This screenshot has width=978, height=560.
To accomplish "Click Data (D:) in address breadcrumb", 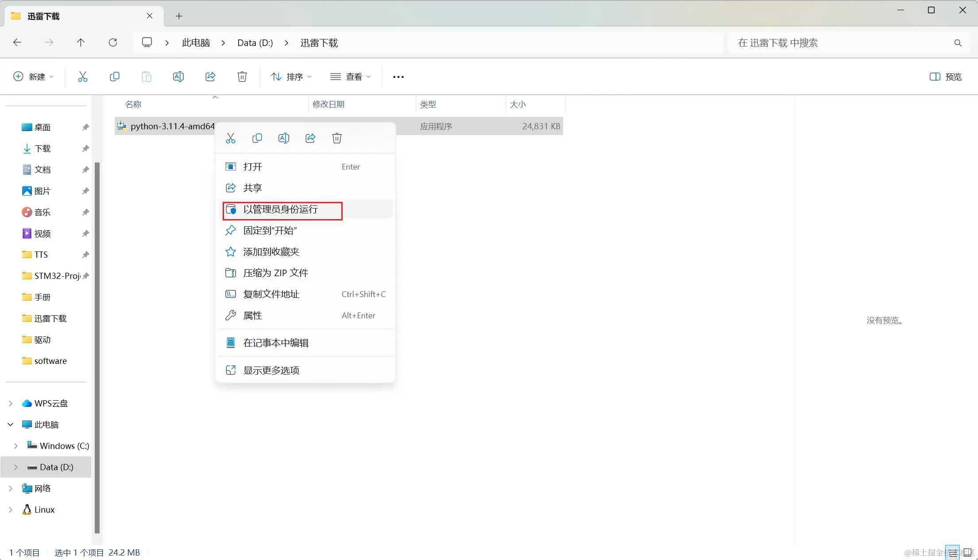I will click(x=255, y=43).
